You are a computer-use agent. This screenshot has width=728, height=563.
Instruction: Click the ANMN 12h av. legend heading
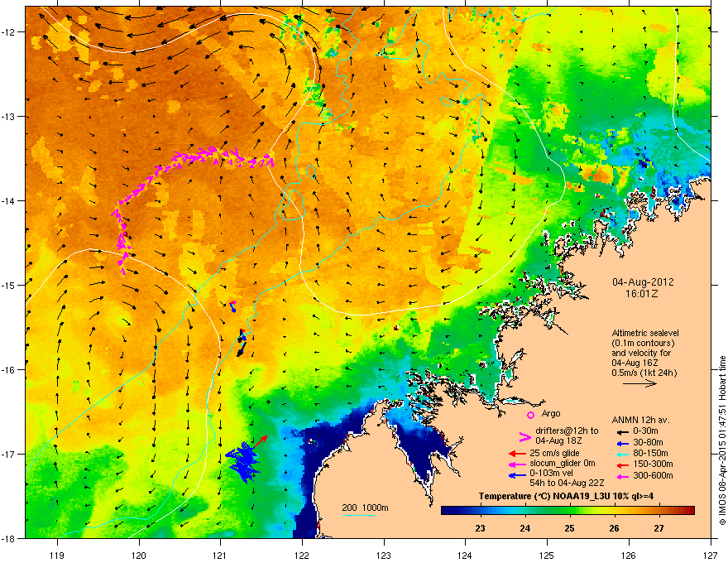tap(640, 421)
